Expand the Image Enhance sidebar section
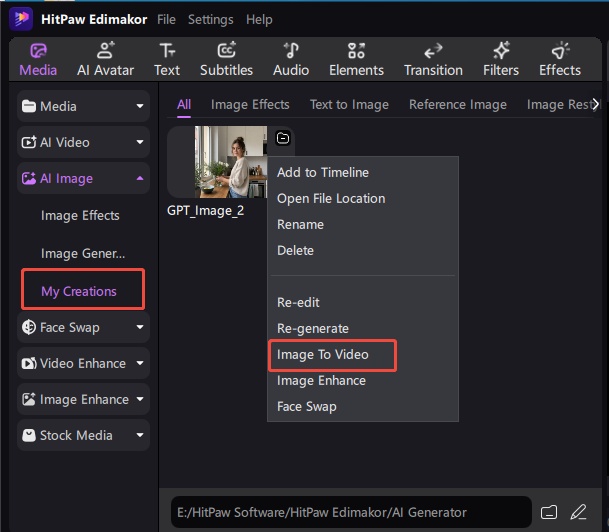609x532 pixels. [x=83, y=399]
